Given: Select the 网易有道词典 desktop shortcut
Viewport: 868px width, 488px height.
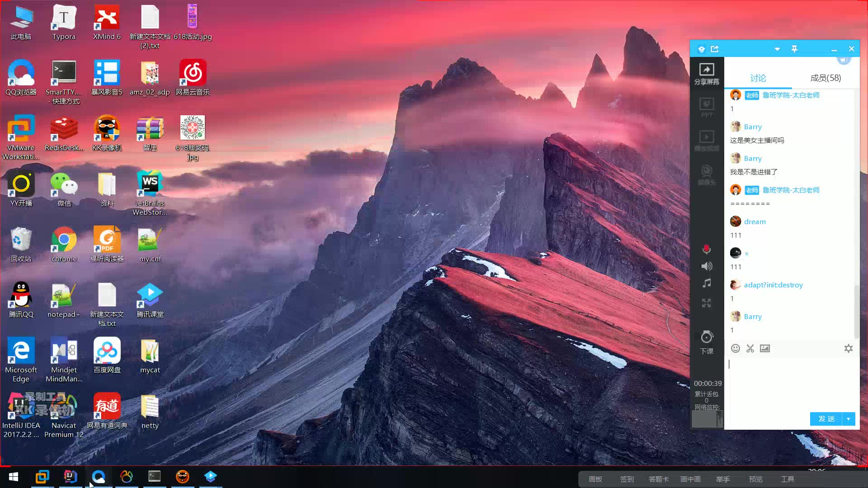Looking at the screenshot, I should pyautogui.click(x=107, y=411).
